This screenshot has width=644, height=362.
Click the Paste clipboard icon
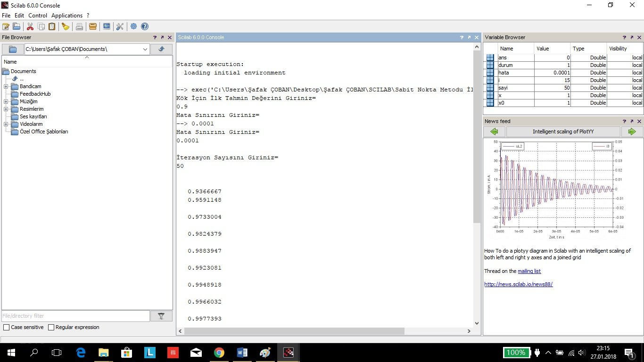pyautogui.click(x=52, y=26)
